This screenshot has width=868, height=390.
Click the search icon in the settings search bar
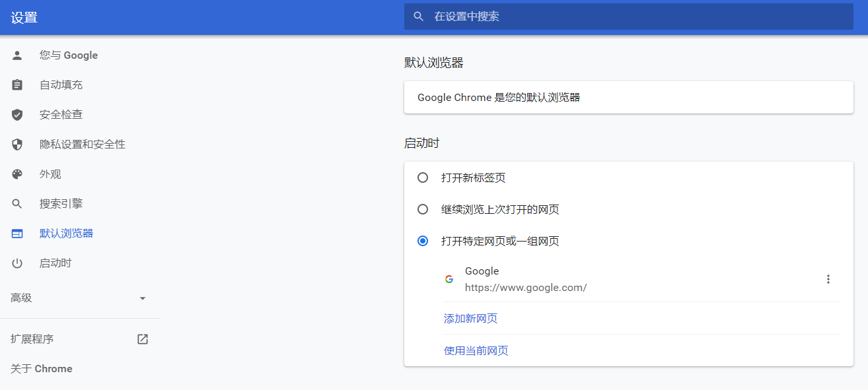coord(418,16)
